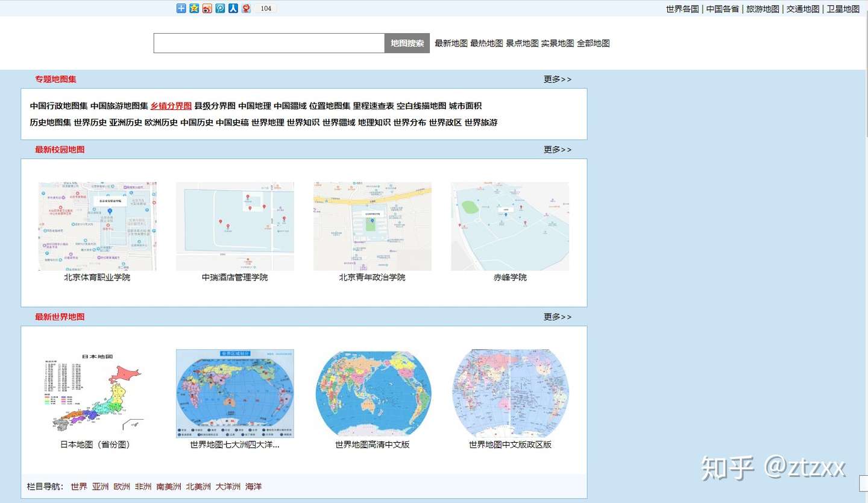Click 更多>> for 专题地图集
The width and height of the screenshot is (868, 503).
[x=558, y=79]
